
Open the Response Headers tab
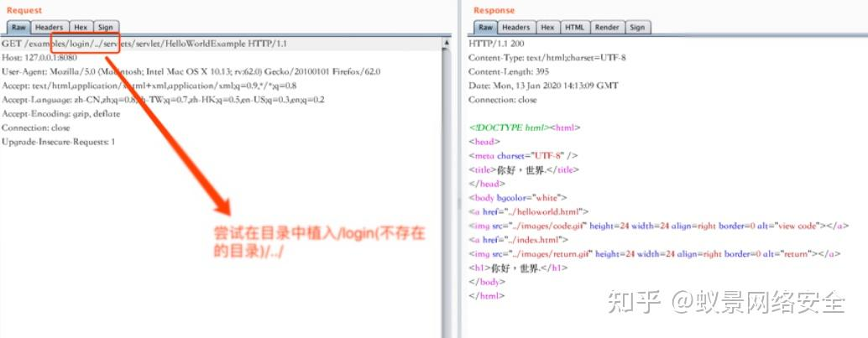click(x=515, y=27)
